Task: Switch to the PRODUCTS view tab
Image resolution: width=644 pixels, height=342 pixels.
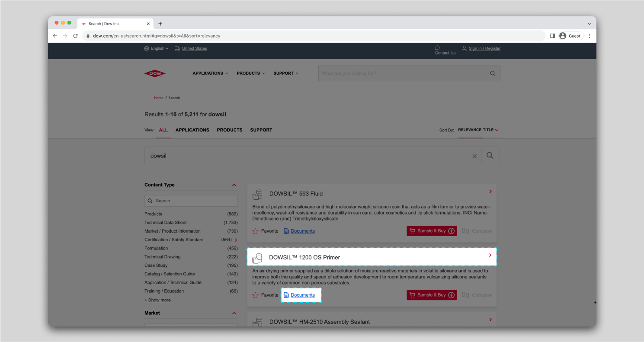Action: 230,130
